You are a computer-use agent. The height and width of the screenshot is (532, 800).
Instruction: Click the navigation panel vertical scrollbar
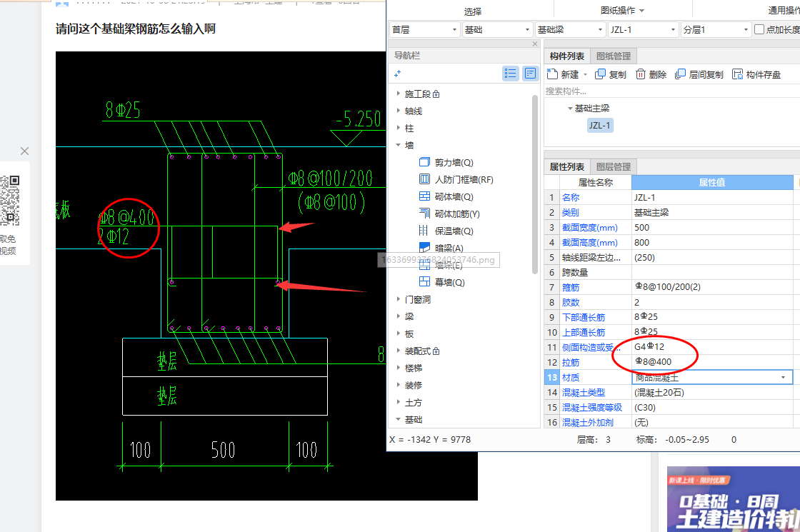click(x=535, y=184)
